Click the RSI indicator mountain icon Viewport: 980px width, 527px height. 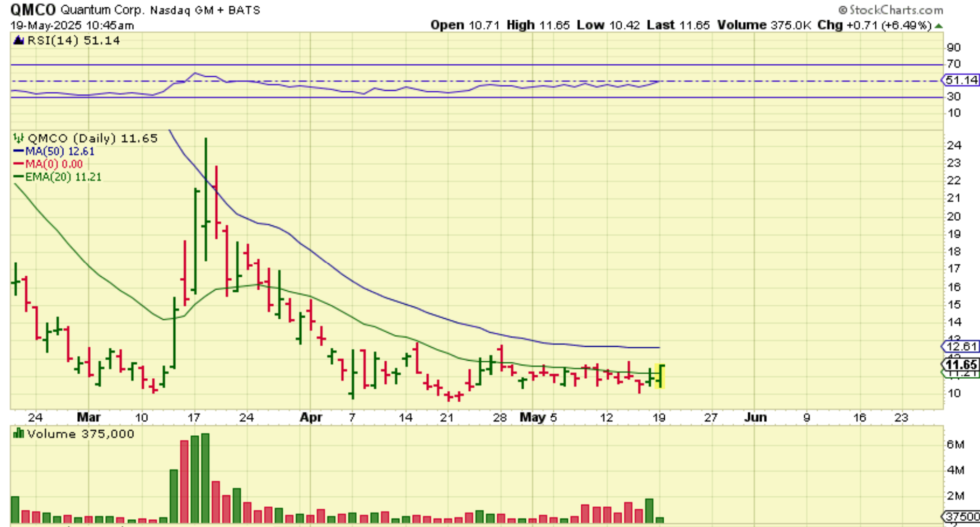[x=19, y=40]
